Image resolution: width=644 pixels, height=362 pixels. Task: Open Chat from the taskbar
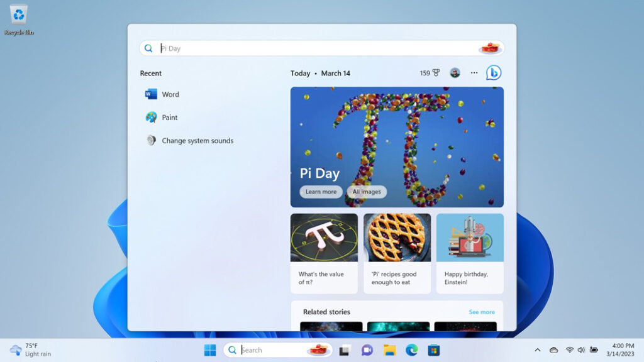coord(365,349)
